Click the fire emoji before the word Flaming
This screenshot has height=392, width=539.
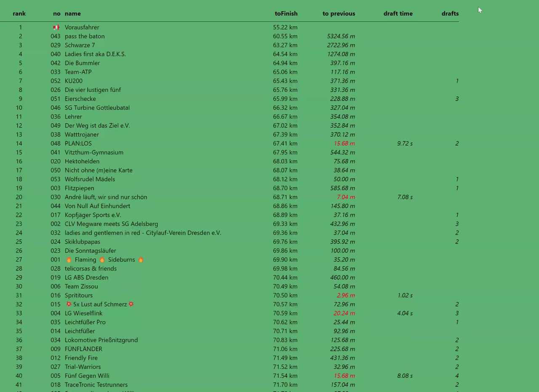69,260
